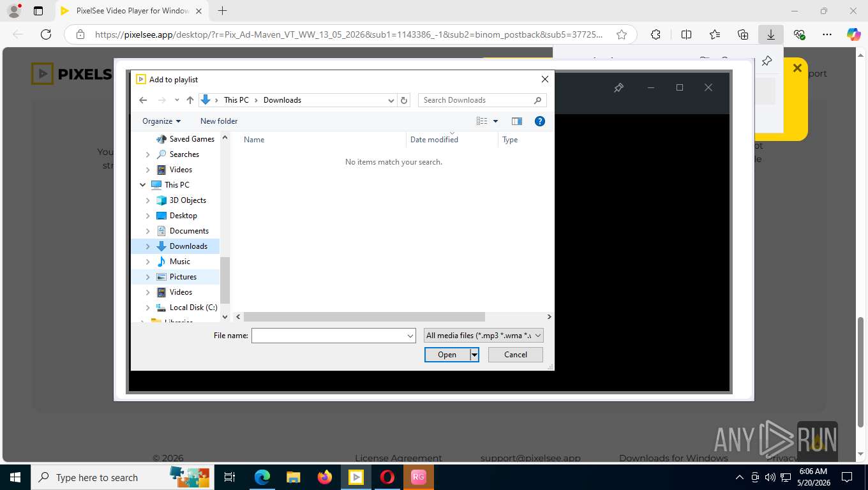Open Edge Collections icon
The height and width of the screenshot is (490, 868).
click(743, 34)
